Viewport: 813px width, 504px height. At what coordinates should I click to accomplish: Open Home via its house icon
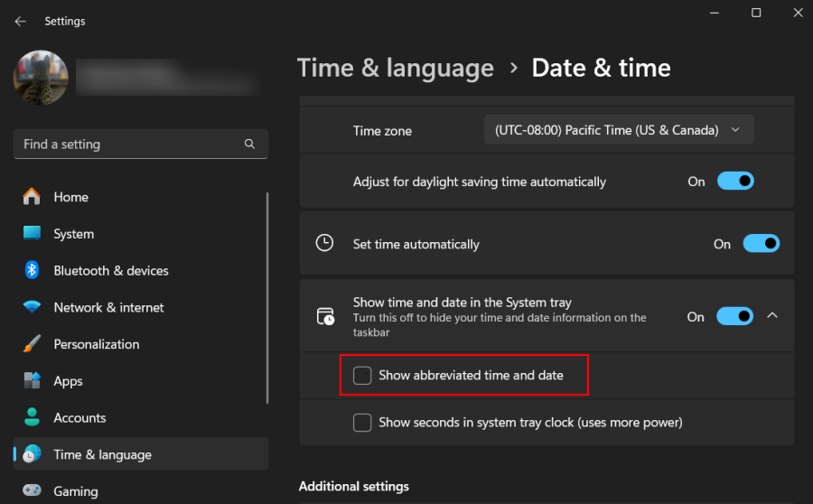33,197
